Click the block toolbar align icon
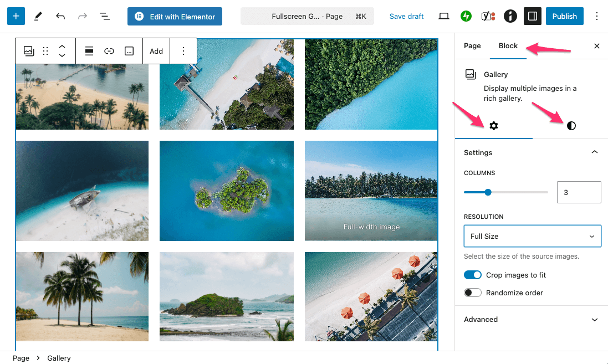The height and width of the screenshot is (364, 608). click(x=89, y=51)
